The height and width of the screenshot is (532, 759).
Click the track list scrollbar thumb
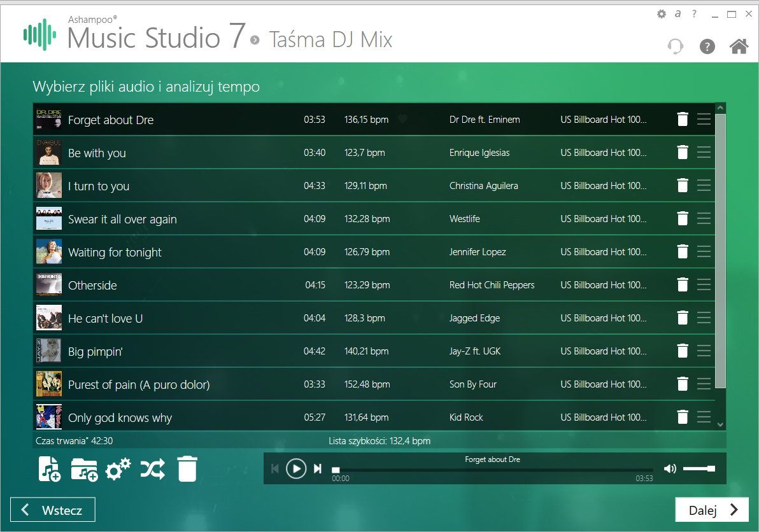[720, 251]
